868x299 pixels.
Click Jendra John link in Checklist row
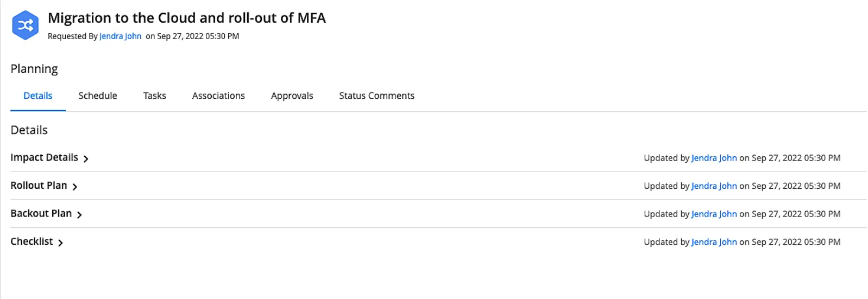click(x=714, y=242)
